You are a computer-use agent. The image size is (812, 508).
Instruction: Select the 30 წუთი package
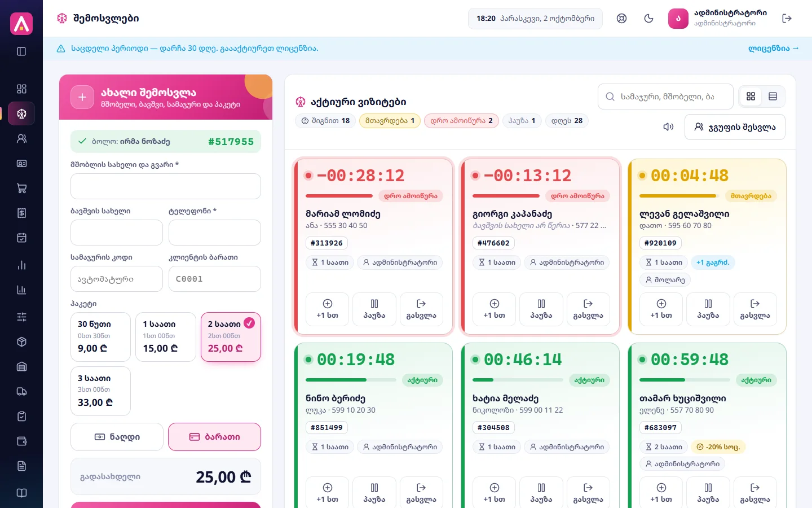[x=100, y=337]
